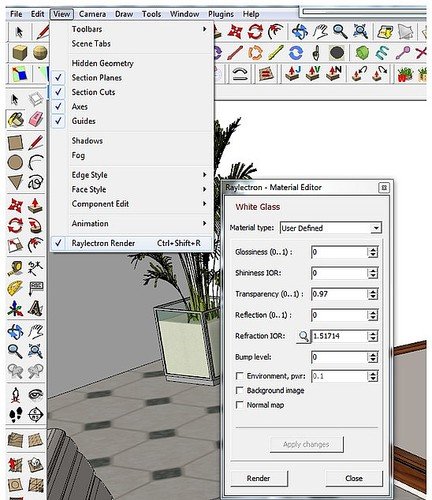Select the Push/Pull tool in left toolbar
The image size is (432, 500).
point(35,206)
